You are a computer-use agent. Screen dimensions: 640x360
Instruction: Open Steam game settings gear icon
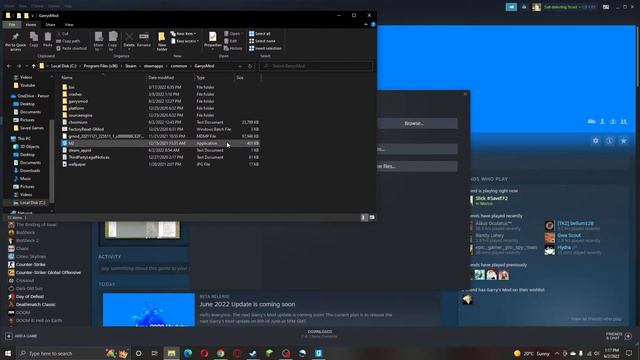tap(596, 141)
